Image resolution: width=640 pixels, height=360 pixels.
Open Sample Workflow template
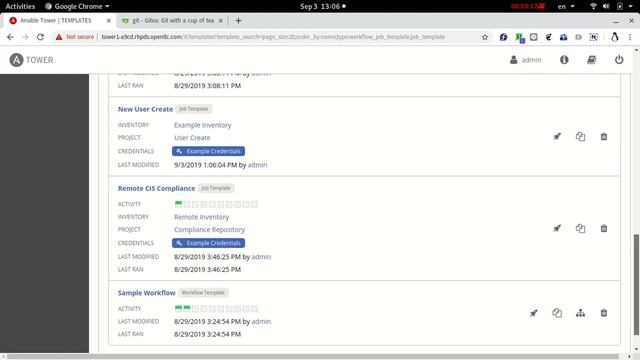click(x=147, y=293)
